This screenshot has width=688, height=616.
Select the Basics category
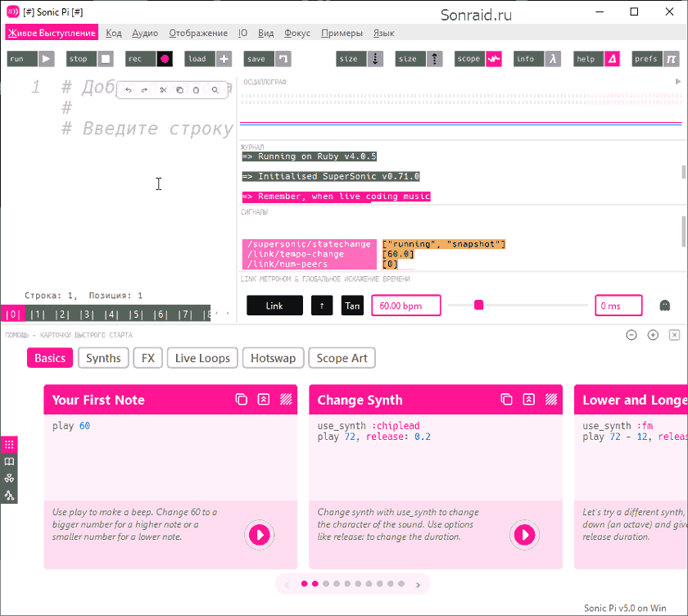coord(50,358)
